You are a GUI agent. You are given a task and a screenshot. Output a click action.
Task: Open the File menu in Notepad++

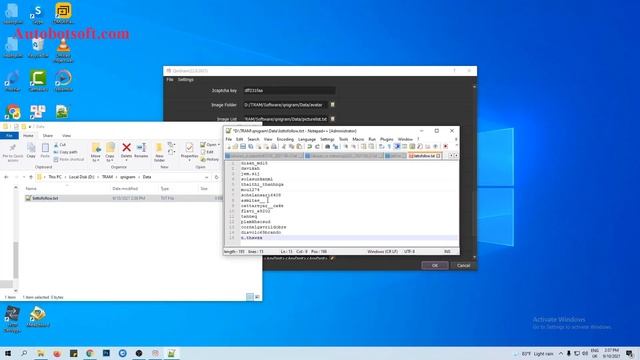tap(229, 140)
